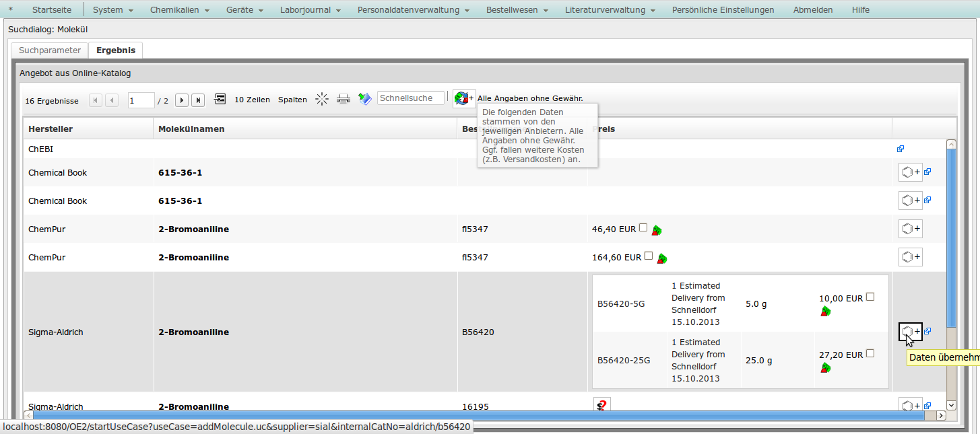This screenshot has height=434, width=980.
Task: Click the 'Angebot aus Online-Katalog' heading
Action: point(75,73)
